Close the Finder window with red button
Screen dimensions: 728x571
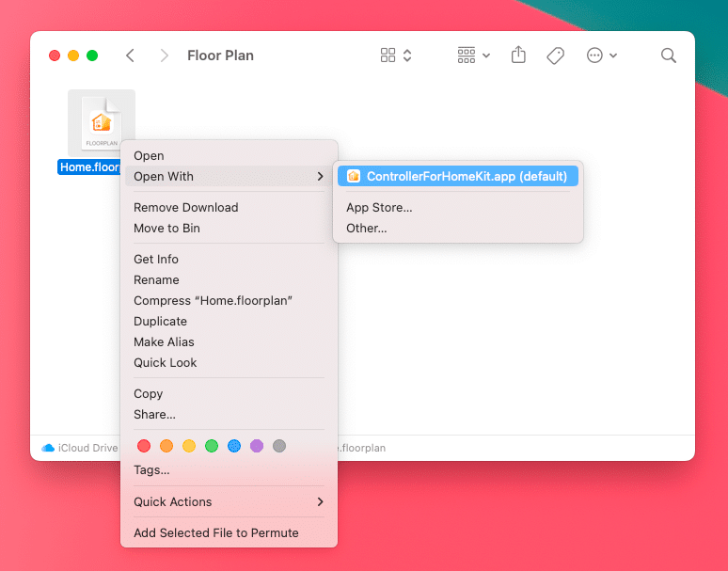(x=55, y=56)
